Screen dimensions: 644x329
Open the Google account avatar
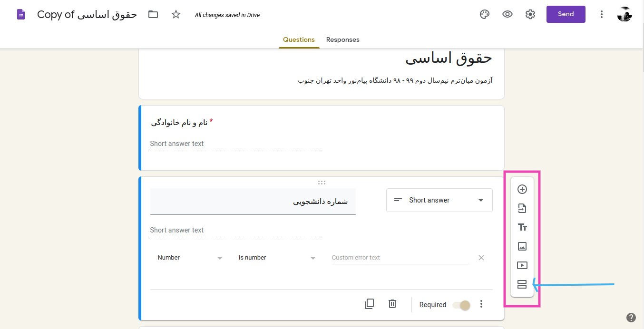point(624,14)
